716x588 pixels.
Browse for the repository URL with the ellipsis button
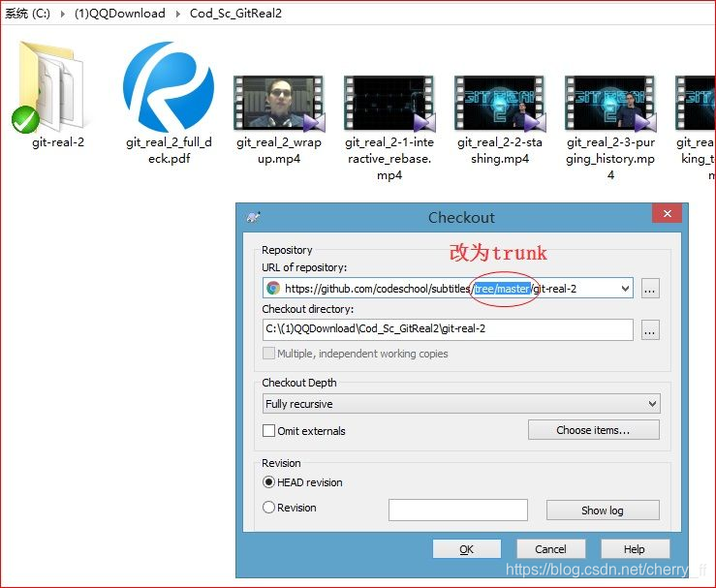click(x=650, y=289)
